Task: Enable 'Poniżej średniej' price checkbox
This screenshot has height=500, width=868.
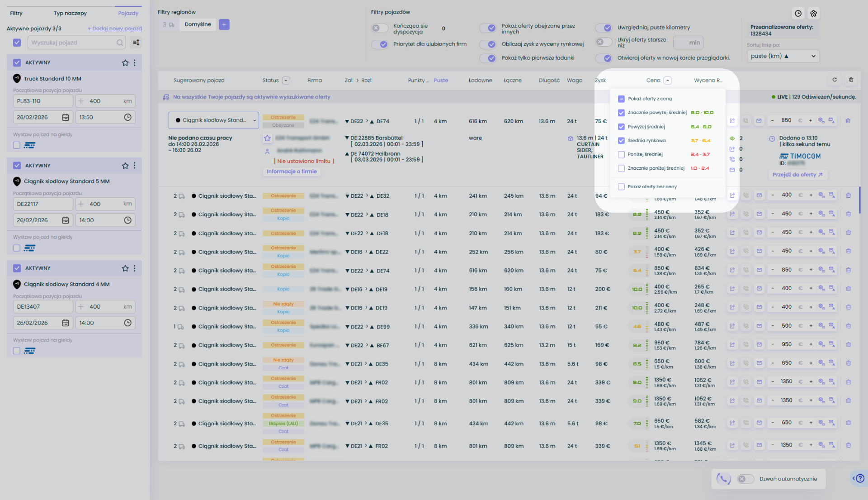Action: point(621,154)
